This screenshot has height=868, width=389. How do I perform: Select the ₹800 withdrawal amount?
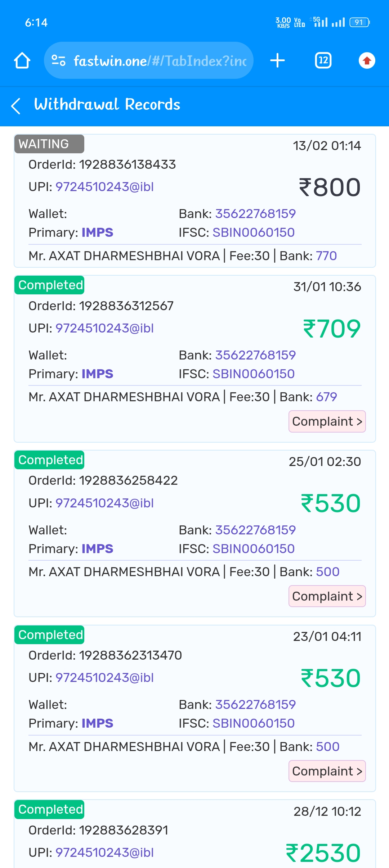(330, 187)
